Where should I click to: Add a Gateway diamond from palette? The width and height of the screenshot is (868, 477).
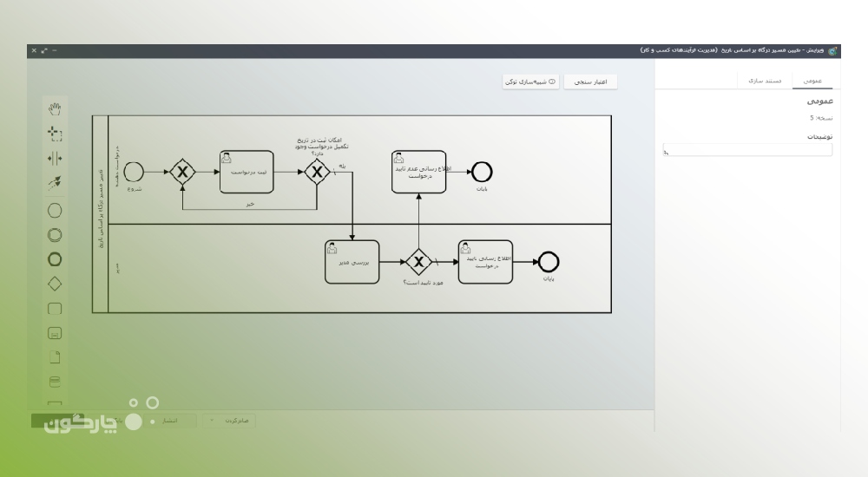click(x=55, y=283)
